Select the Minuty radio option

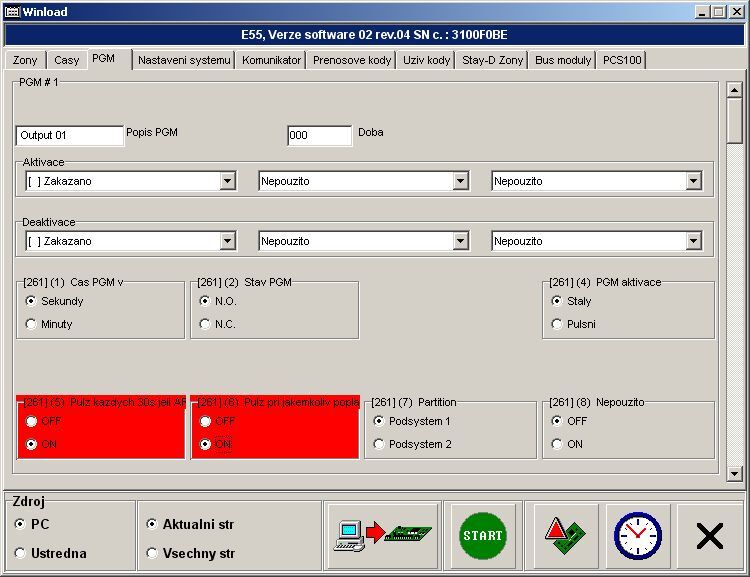click(31, 324)
